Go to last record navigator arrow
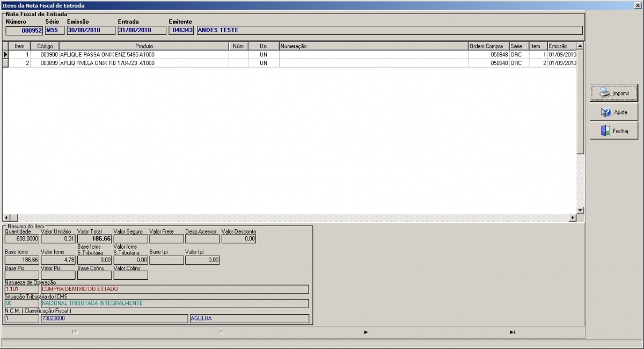Screen dimensions: 644x349 pyautogui.click(x=512, y=332)
